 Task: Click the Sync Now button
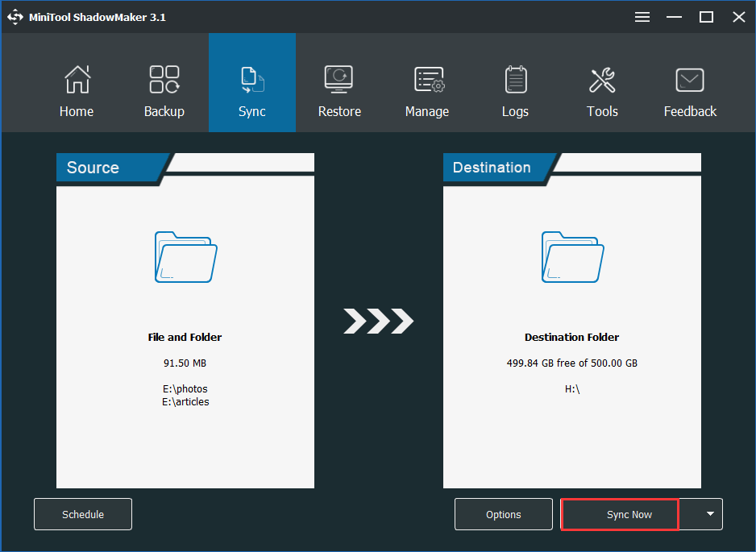click(x=620, y=514)
